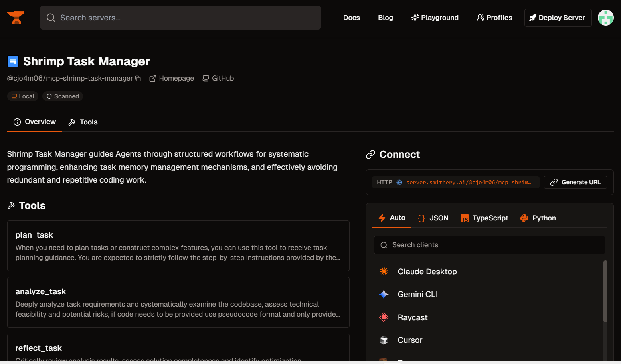Click the Claude Desktop starburst icon

(x=384, y=272)
